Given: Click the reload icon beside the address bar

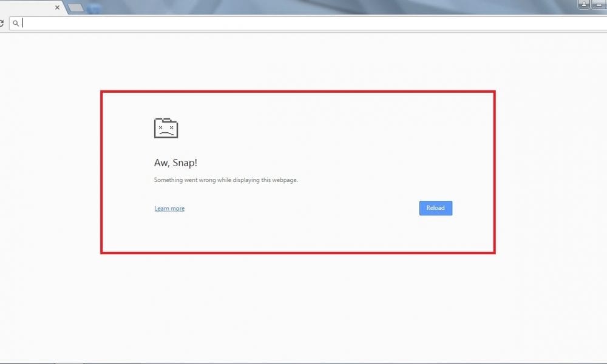Looking at the screenshot, I should (2, 23).
